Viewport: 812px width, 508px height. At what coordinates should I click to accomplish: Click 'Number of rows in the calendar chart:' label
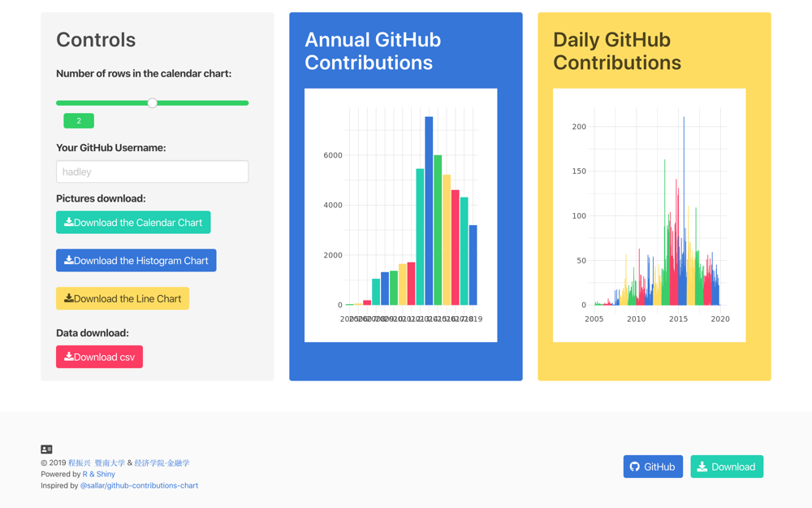pos(144,74)
